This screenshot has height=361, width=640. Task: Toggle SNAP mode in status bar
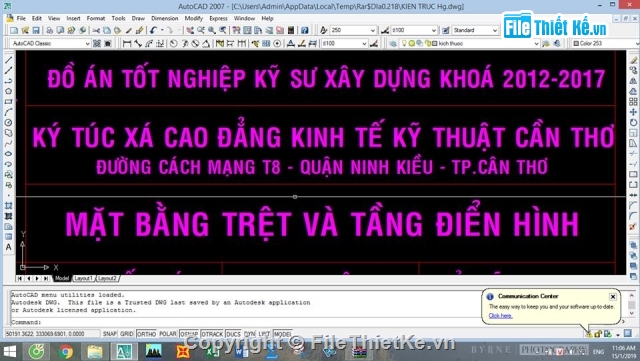click(x=110, y=334)
